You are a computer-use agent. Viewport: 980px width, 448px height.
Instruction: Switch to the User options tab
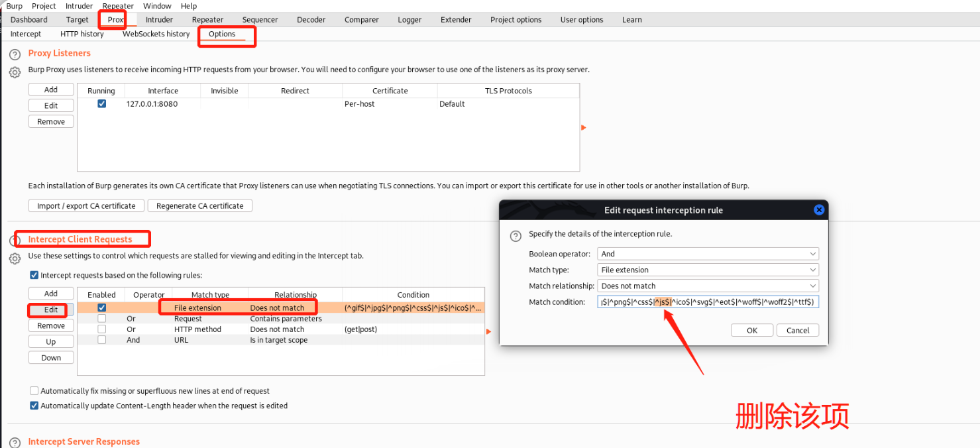click(x=582, y=20)
